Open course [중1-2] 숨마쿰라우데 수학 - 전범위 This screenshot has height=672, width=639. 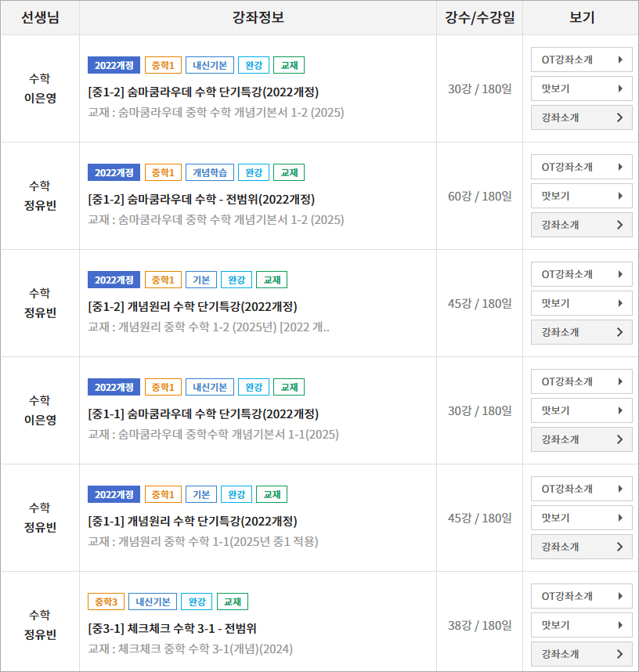coord(201,199)
